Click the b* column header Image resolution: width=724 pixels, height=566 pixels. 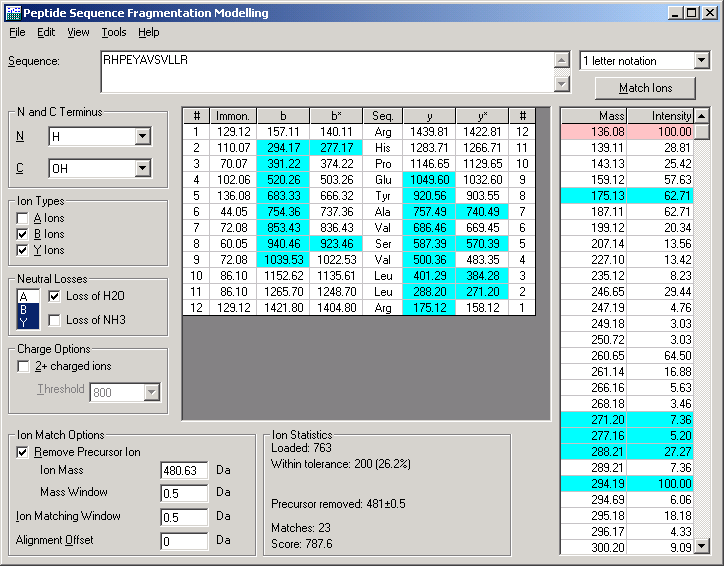336,116
